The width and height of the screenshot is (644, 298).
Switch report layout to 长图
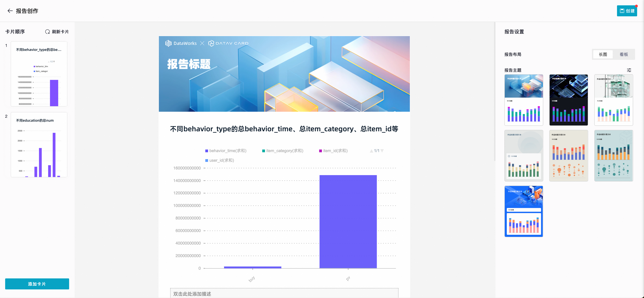click(x=603, y=54)
